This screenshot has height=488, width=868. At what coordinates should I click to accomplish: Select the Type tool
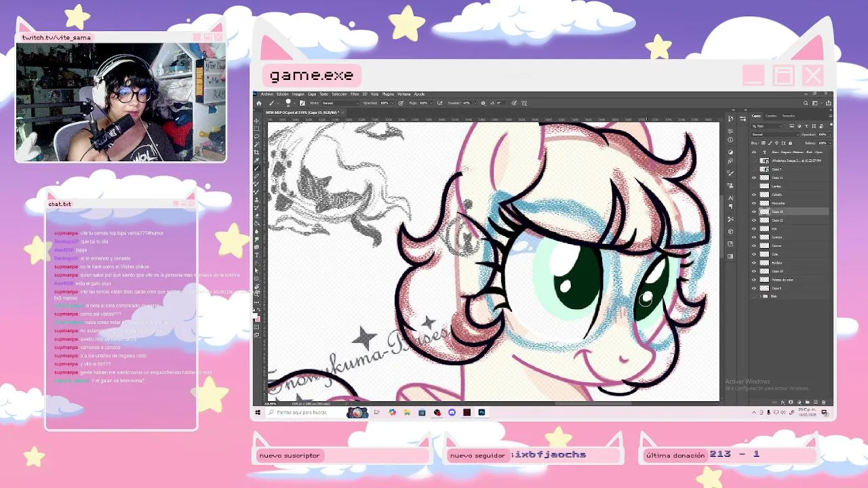point(257,256)
